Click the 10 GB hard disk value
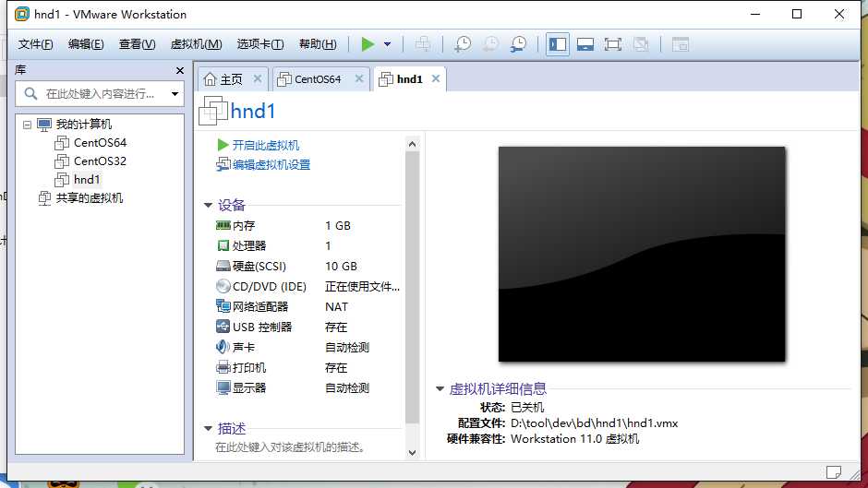This screenshot has width=868, height=488. [341, 266]
